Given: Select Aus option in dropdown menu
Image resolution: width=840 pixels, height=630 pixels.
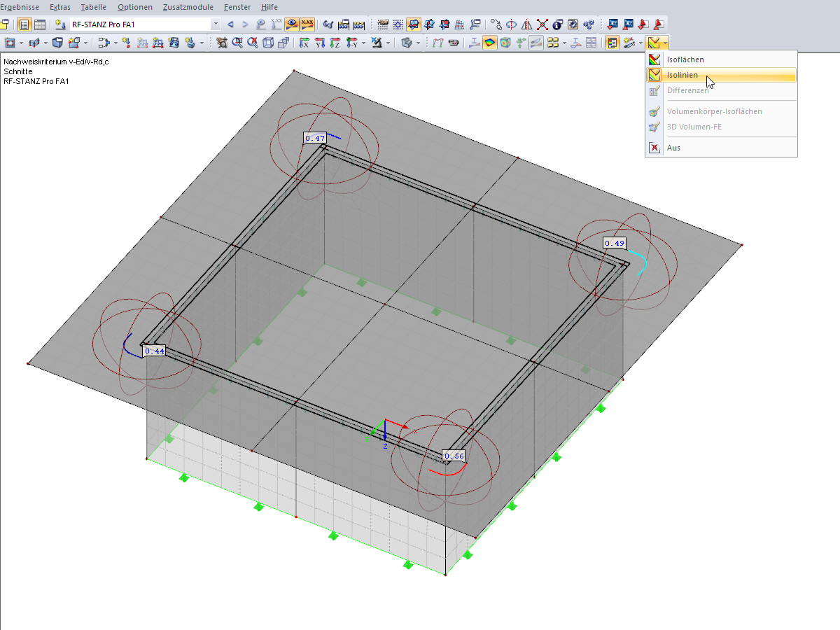Looking at the screenshot, I should point(721,148).
